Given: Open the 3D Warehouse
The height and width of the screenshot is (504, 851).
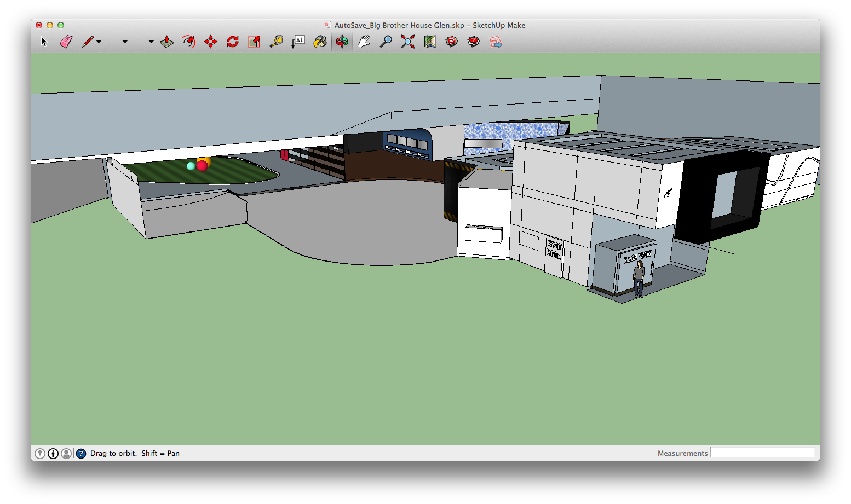Looking at the screenshot, I should pos(452,42).
